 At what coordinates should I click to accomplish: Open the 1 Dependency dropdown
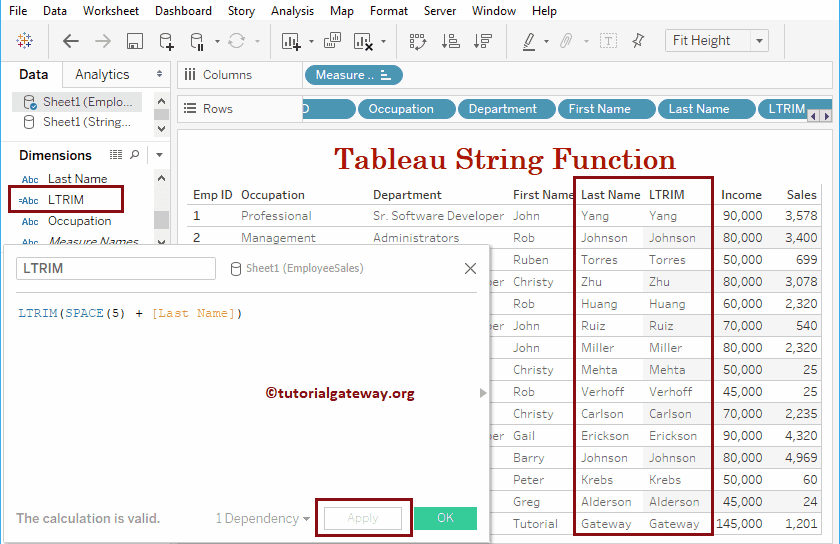click(x=262, y=518)
